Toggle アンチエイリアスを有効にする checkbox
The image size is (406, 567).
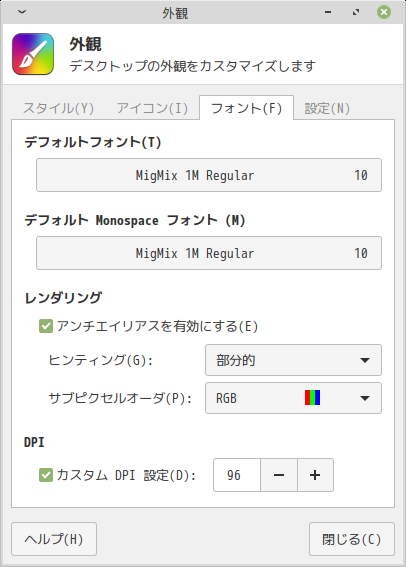point(46,326)
